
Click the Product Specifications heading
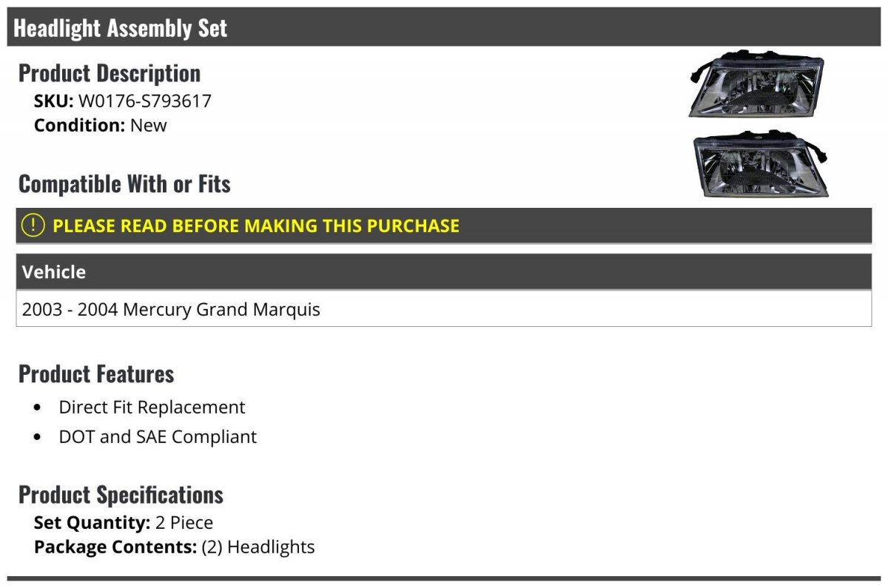pyautogui.click(x=121, y=494)
